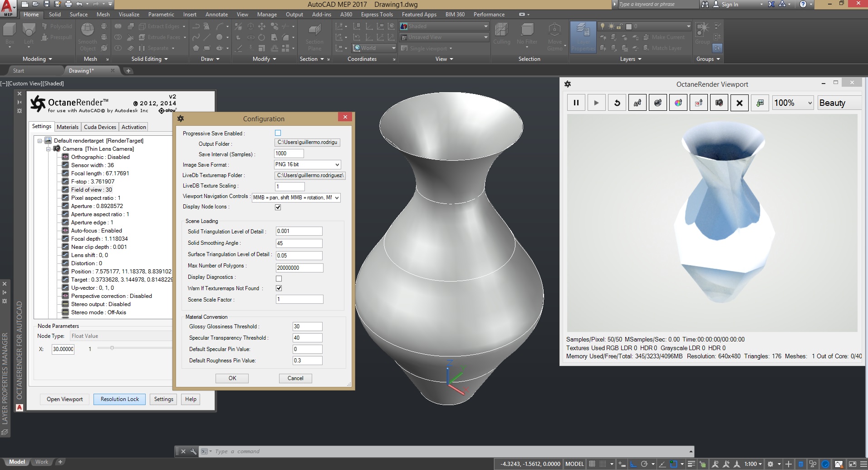Uncheck Display Node Icons checkbox
This screenshot has height=470, width=868.
(x=278, y=207)
